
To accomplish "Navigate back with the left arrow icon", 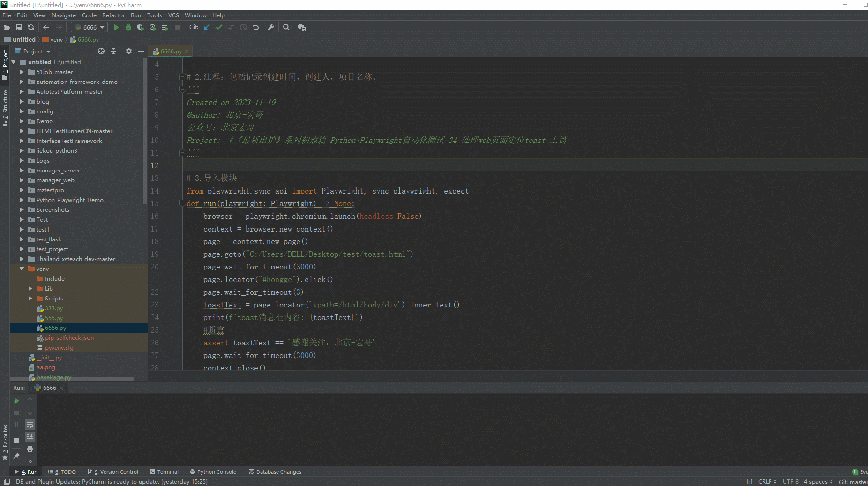I will click(46, 27).
